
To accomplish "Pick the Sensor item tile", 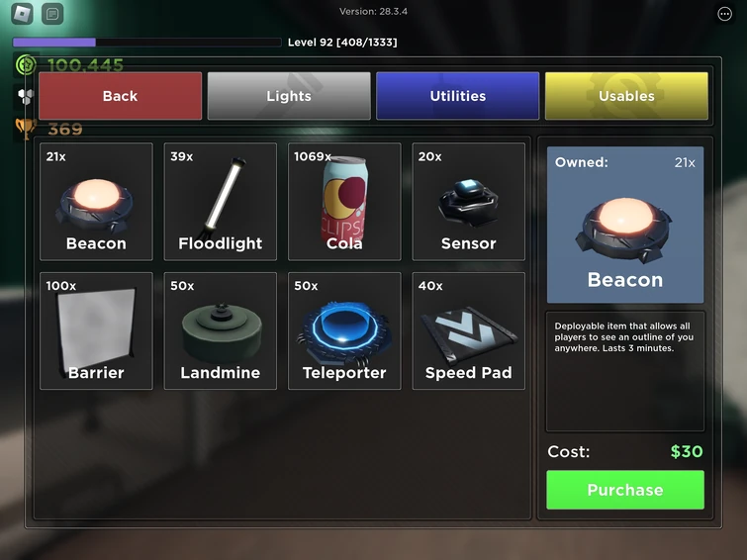I will pos(468,202).
